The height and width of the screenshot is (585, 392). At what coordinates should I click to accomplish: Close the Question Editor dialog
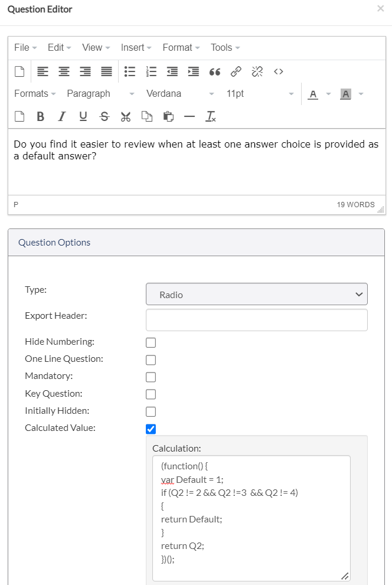click(380, 8)
